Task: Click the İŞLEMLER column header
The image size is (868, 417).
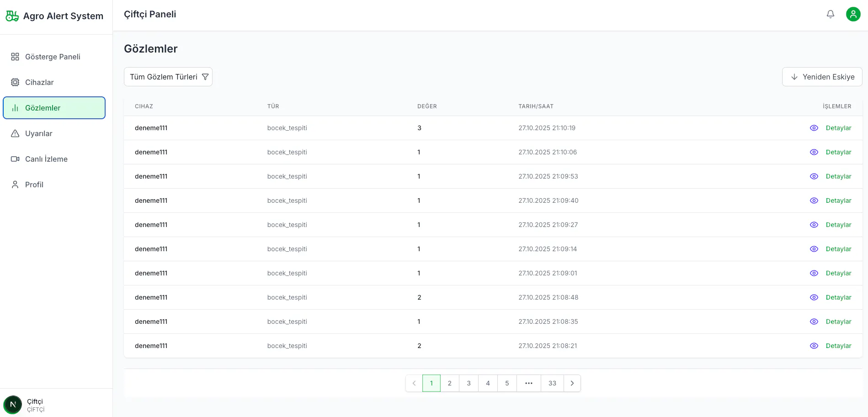Action: [837, 106]
